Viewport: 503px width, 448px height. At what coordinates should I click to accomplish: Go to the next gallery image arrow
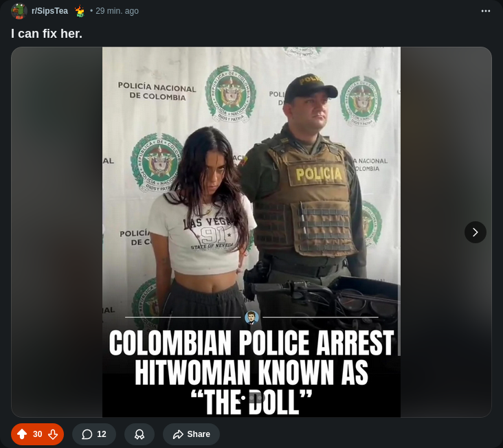tap(475, 232)
